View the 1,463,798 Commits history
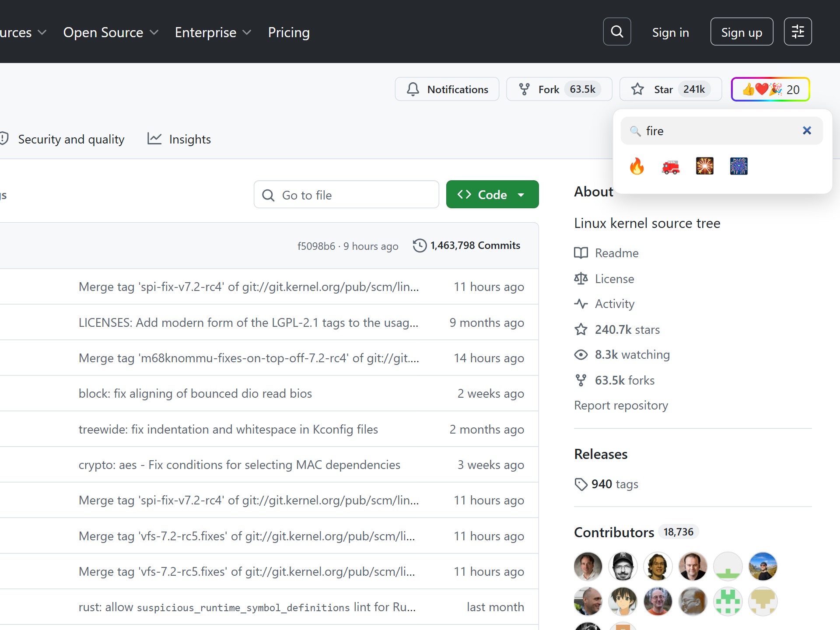Screen dimensions: 840x630 466,245
